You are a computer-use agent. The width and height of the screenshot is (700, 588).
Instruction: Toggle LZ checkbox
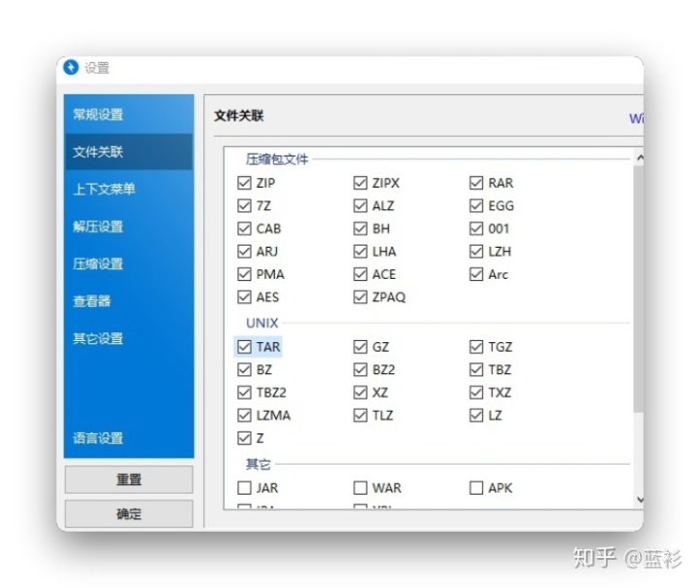tap(476, 415)
